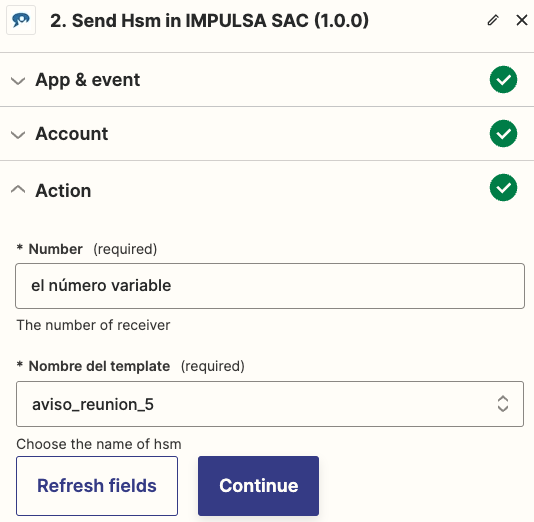Click into the Number input field
The width and height of the screenshot is (534, 522).
[x=270, y=286]
